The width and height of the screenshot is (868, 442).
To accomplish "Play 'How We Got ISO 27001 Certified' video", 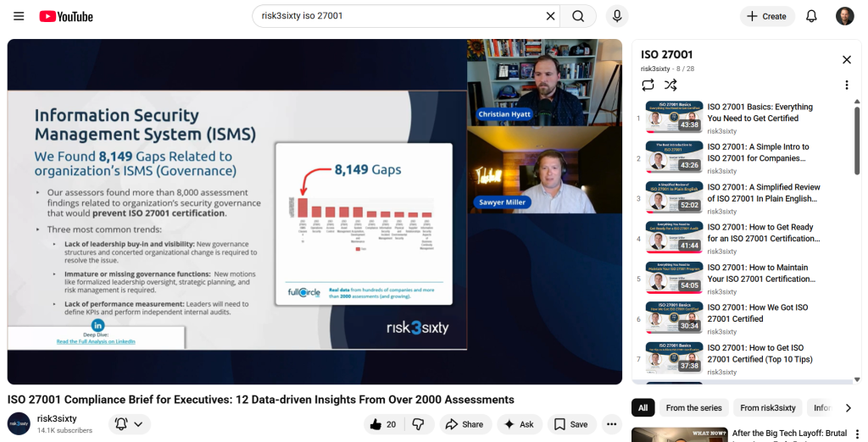I will click(757, 313).
